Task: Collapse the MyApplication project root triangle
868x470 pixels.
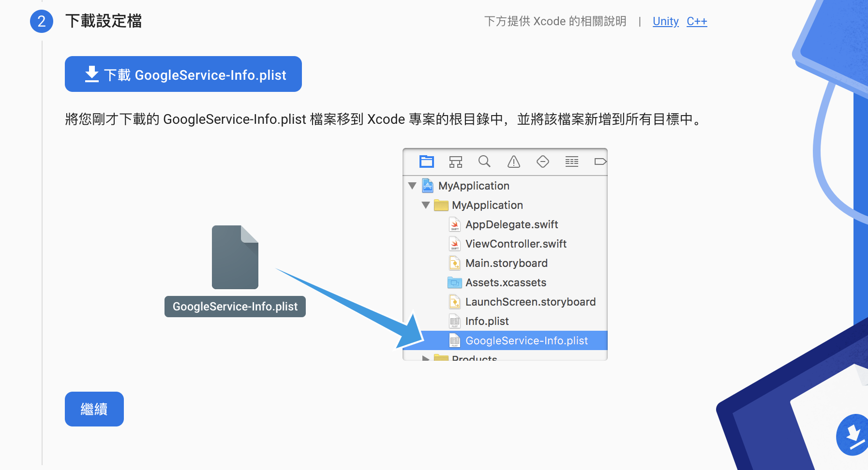Action: click(412, 186)
